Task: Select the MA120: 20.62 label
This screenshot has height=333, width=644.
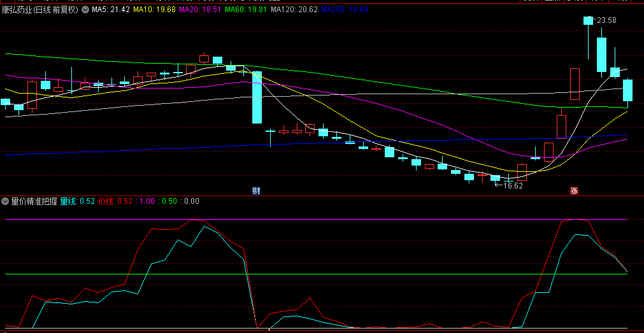Action: tap(294, 10)
